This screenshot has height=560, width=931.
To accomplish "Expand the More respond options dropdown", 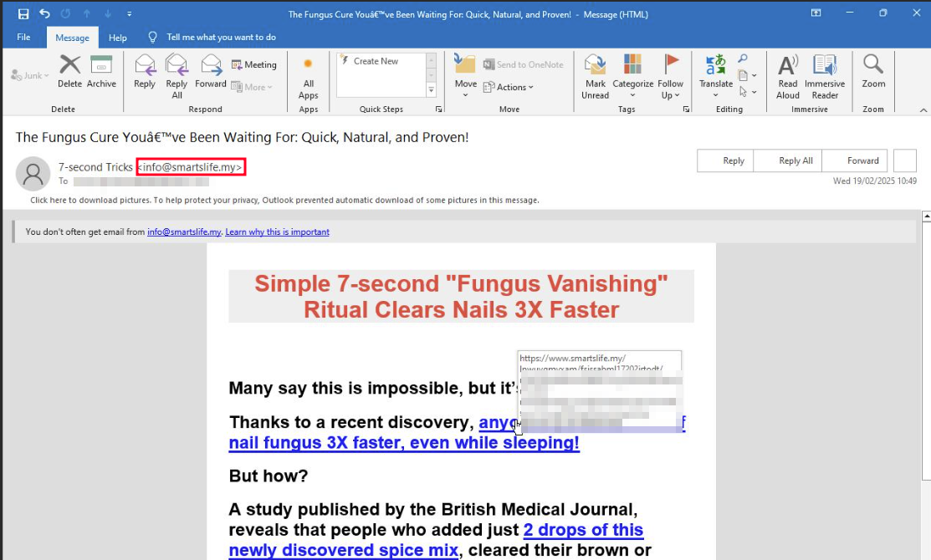I will click(258, 87).
